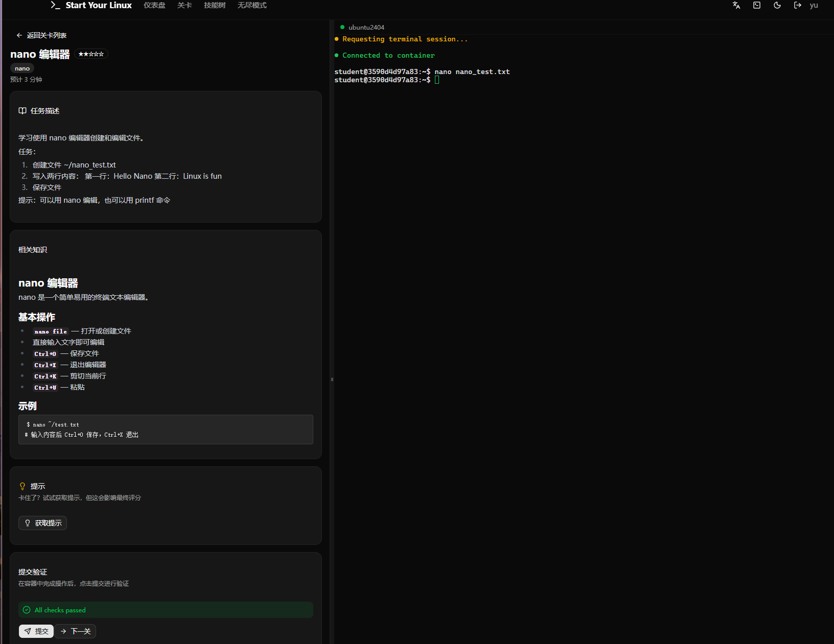
Task: Go to the next level with 下一关
Action: 76,631
